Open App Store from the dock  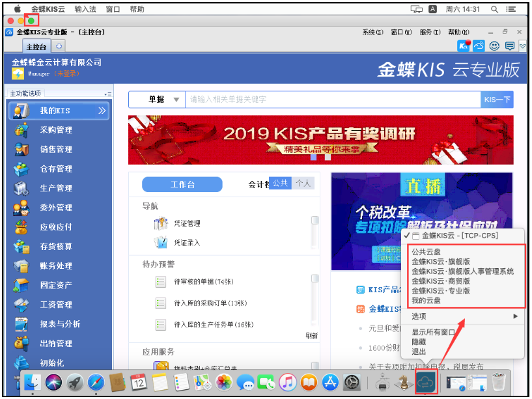[x=330, y=383]
